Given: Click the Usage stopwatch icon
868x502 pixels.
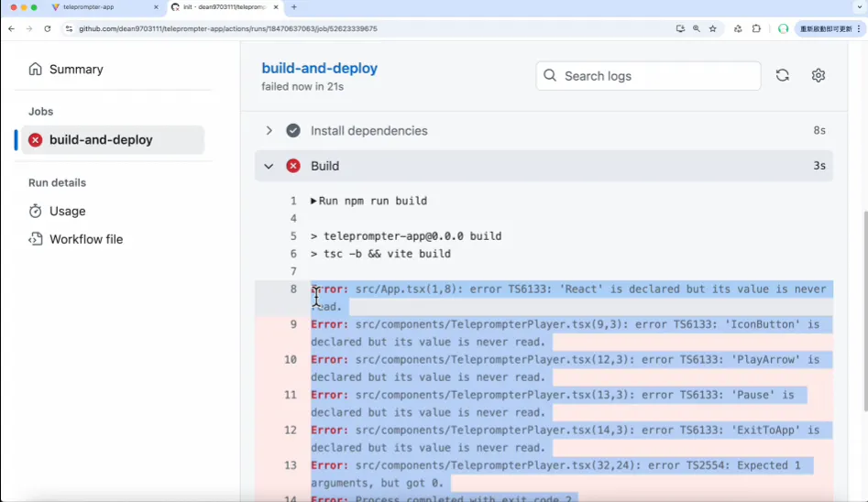Looking at the screenshot, I should [36, 211].
